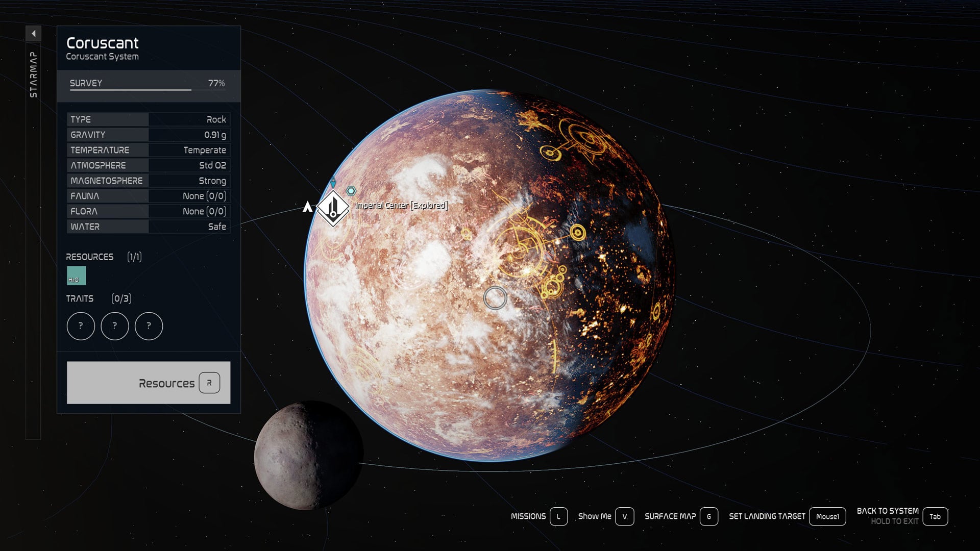Image resolution: width=980 pixels, height=551 pixels.
Task: Select the Coruscant System header
Action: (x=102, y=57)
